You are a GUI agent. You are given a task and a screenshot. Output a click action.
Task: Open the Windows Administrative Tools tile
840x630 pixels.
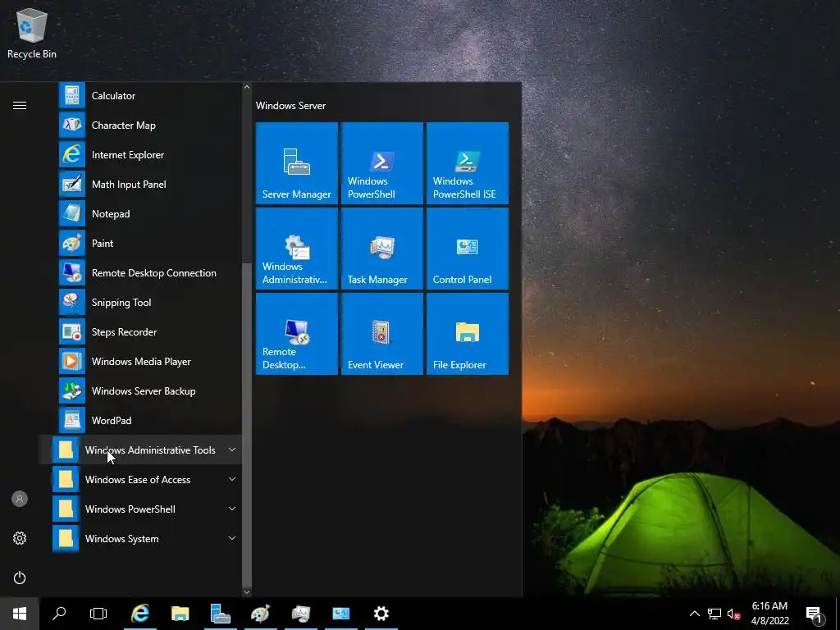pyautogui.click(x=297, y=248)
